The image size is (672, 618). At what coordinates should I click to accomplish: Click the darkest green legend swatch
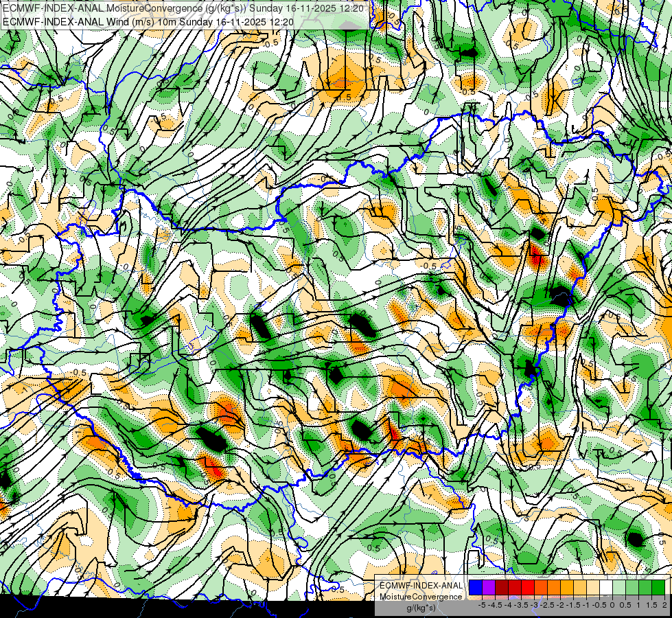658,587
